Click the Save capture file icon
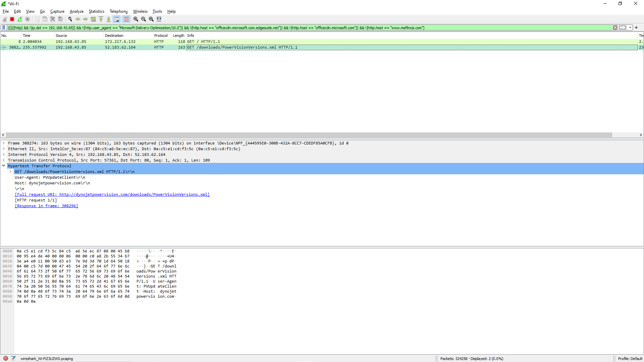 click(x=45, y=19)
